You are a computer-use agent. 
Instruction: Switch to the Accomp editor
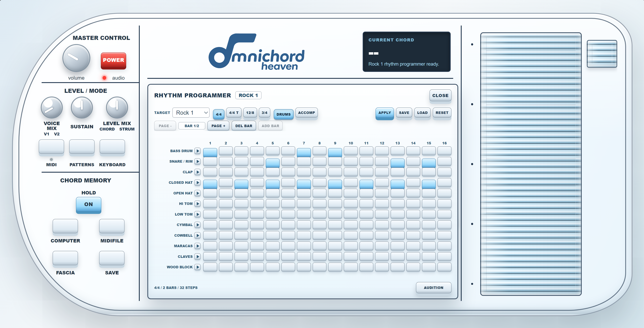[307, 113]
